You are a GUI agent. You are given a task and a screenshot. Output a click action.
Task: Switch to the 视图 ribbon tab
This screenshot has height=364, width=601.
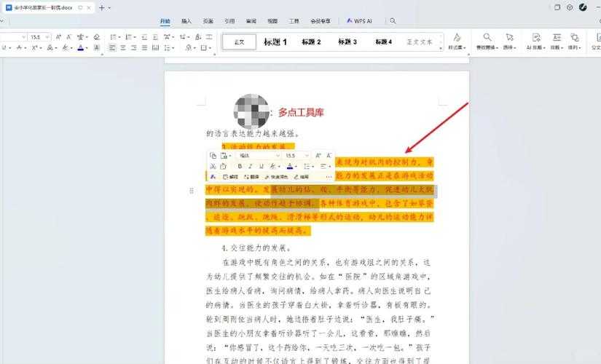[x=272, y=21]
